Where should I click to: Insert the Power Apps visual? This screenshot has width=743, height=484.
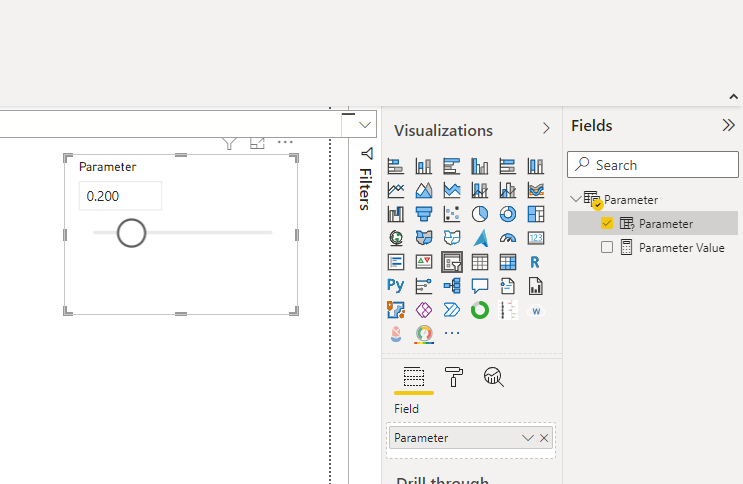pos(424,310)
